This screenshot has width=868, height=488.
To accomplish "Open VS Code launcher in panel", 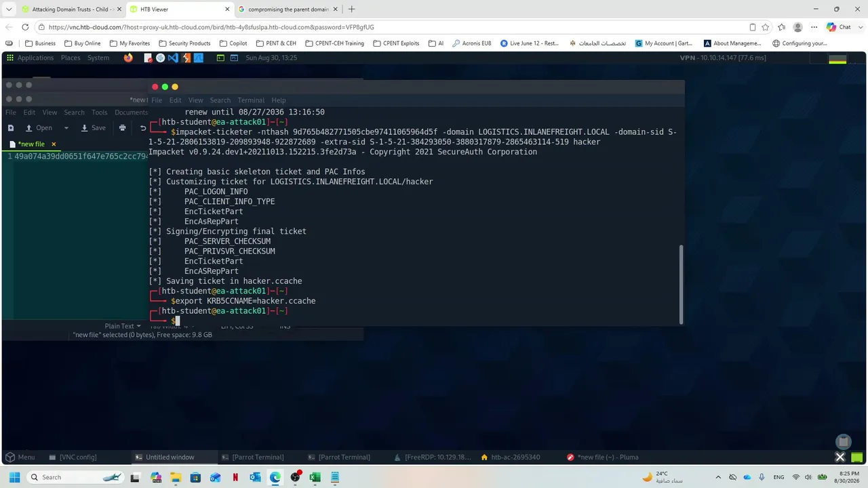I will pos(173,58).
